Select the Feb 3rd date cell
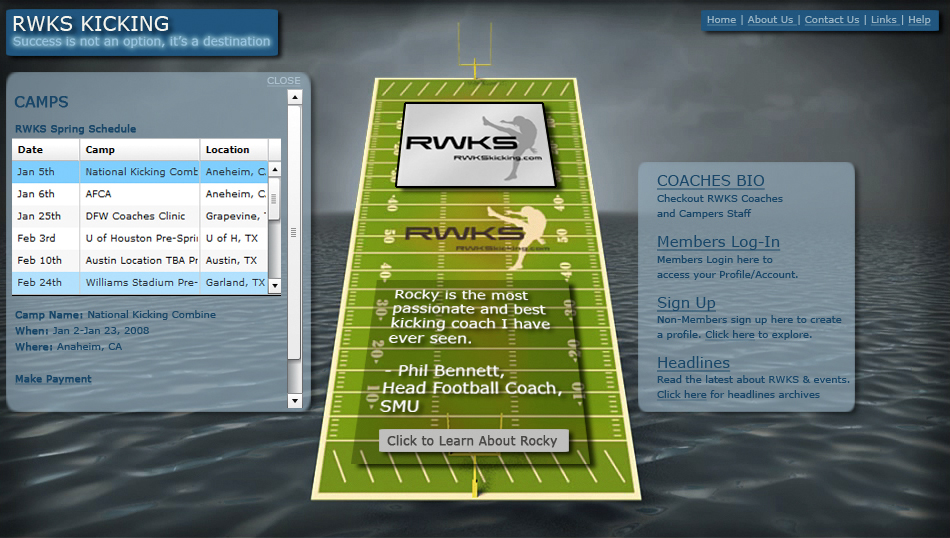The height and width of the screenshot is (538, 950). pos(45,238)
